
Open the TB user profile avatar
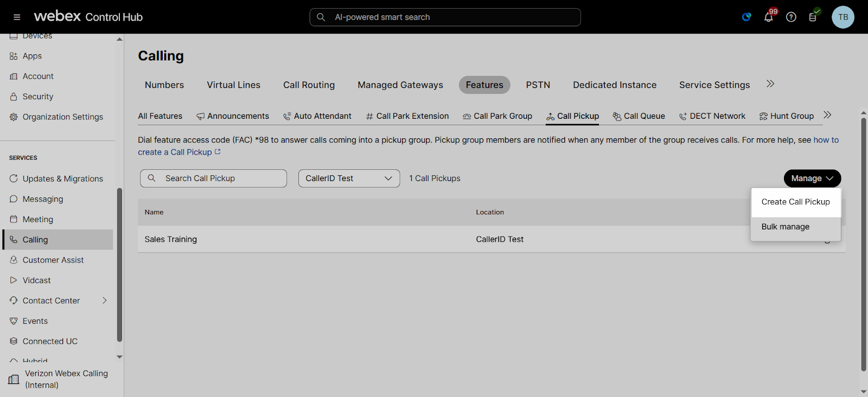(843, 17)
